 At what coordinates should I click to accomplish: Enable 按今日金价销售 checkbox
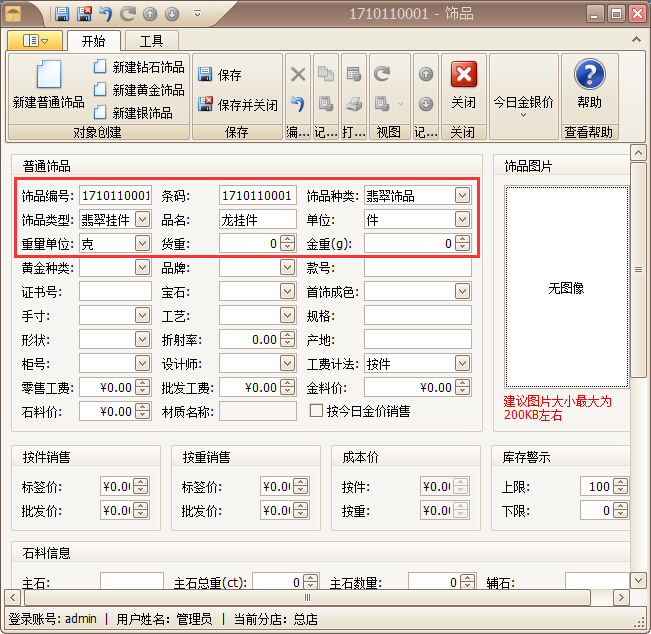click(x=317, y=411)
